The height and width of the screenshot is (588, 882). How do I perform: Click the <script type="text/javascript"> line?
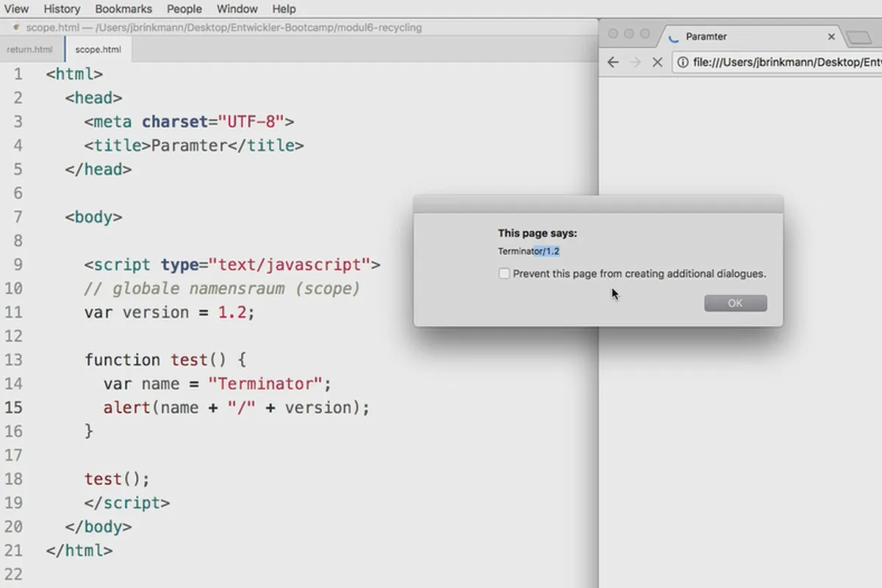click(x=232, y=265)
